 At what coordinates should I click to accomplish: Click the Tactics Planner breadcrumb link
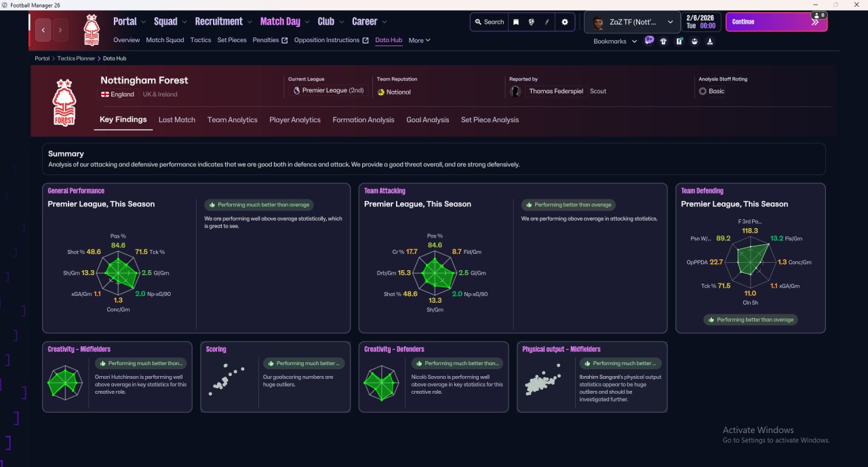(x=76, y=58)
